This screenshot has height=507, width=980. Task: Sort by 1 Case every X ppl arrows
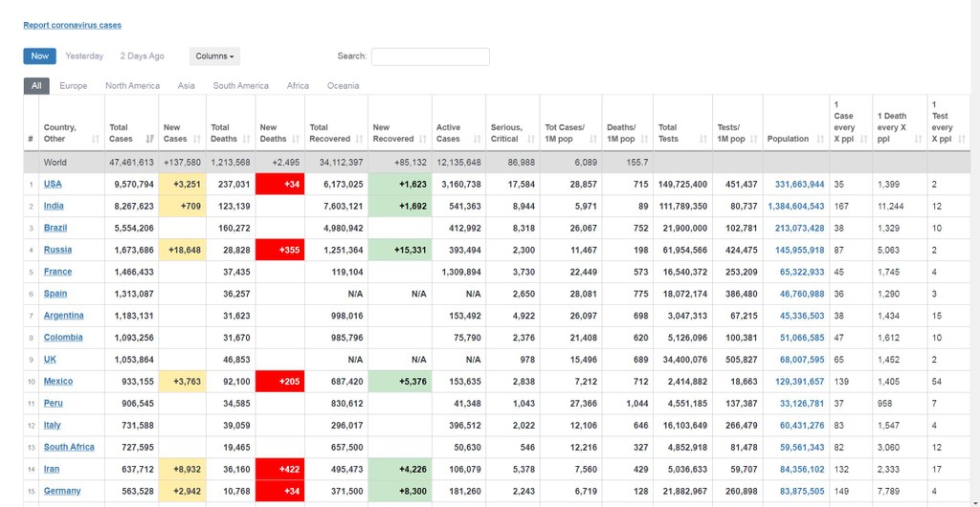tap(864, 140)
